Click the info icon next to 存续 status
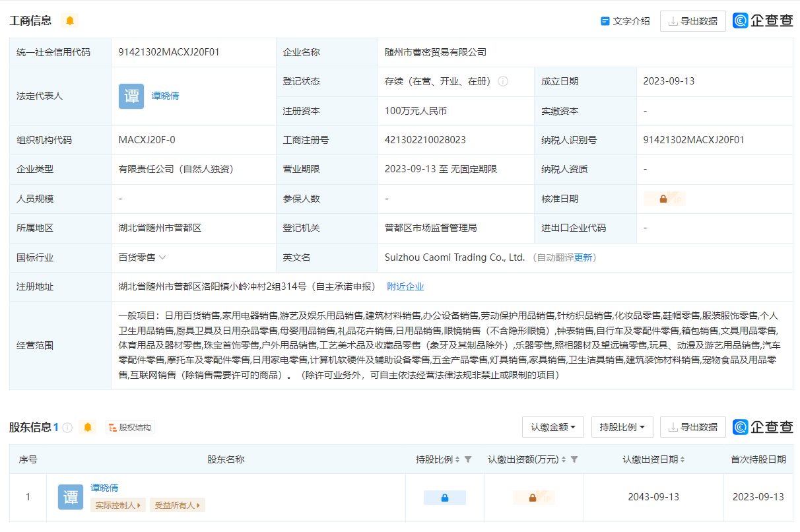Viewport: 800px width, 532px height. 503,82
